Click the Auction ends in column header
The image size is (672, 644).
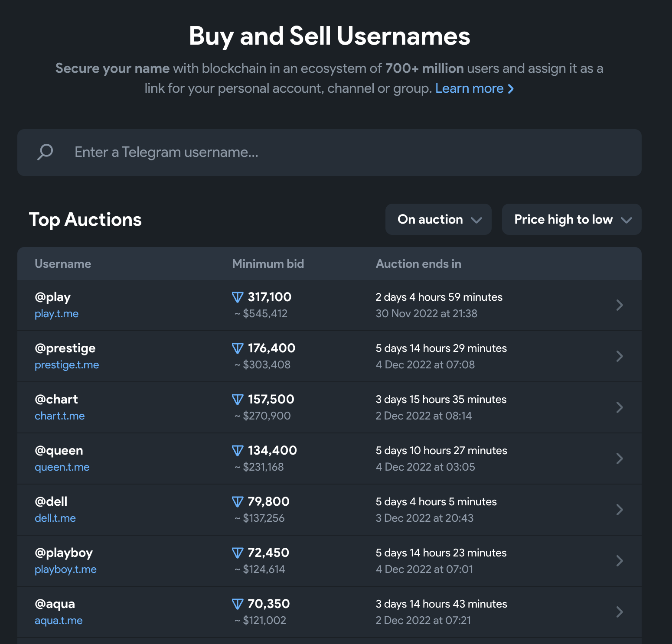[x=418, y=264]
